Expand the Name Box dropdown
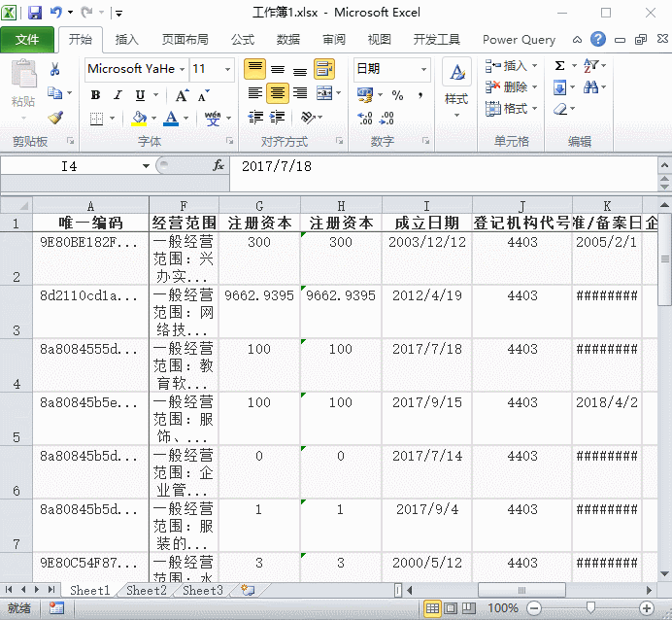The height and width of the screenshot is (620, 672). point(146,166)
